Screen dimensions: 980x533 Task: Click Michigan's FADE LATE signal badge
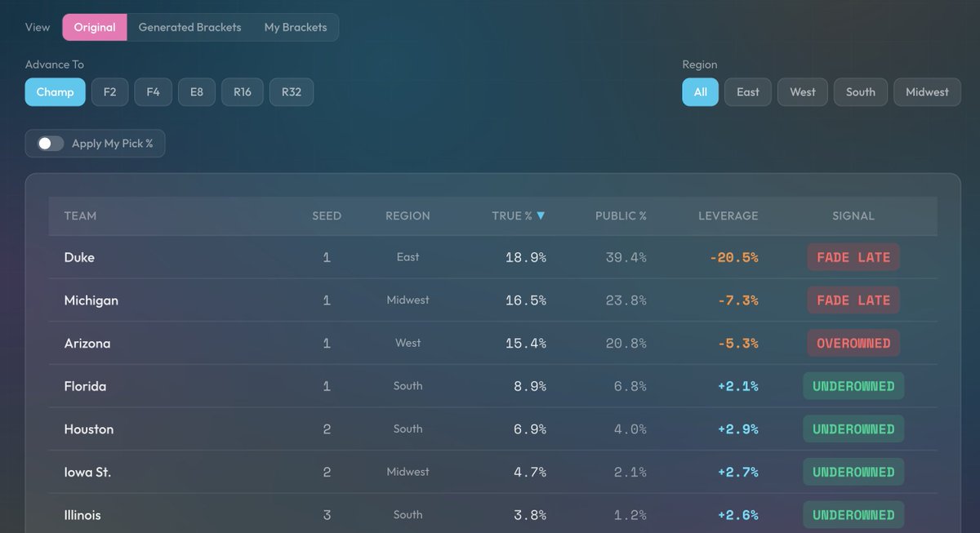[853, 300]
